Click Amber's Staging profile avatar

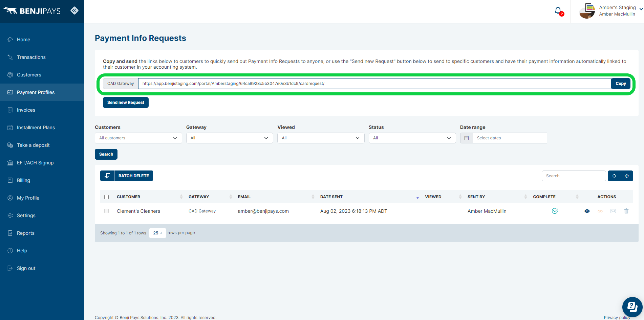587,11
